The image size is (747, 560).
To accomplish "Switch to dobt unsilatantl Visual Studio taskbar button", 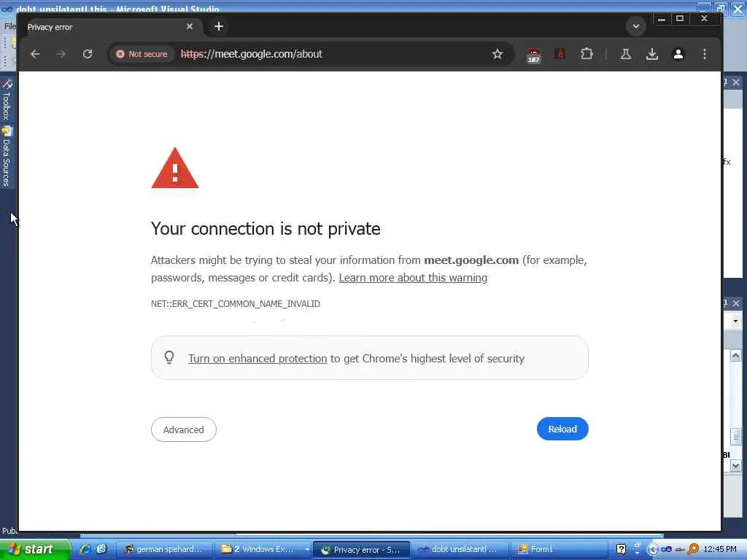I will (x=460, y=549).
